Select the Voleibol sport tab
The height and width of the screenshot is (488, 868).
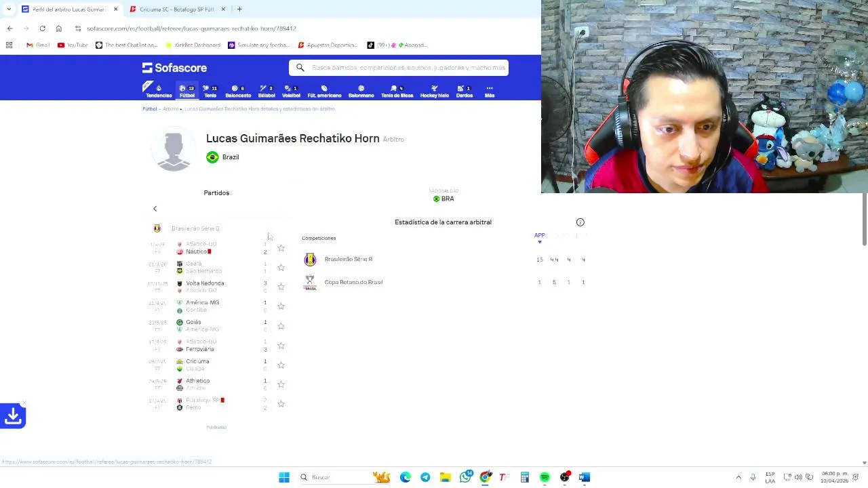pyautogui.click(x=291, y=91)
